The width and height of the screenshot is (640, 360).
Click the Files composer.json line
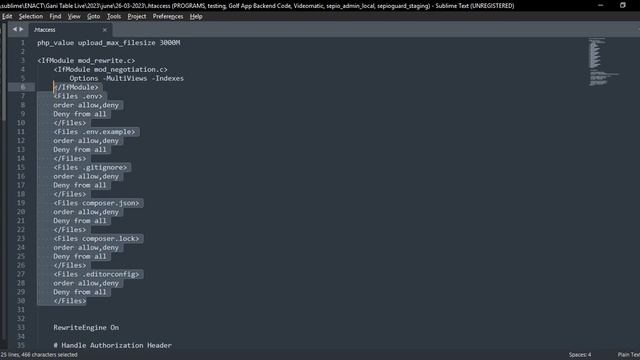(96, 203)
